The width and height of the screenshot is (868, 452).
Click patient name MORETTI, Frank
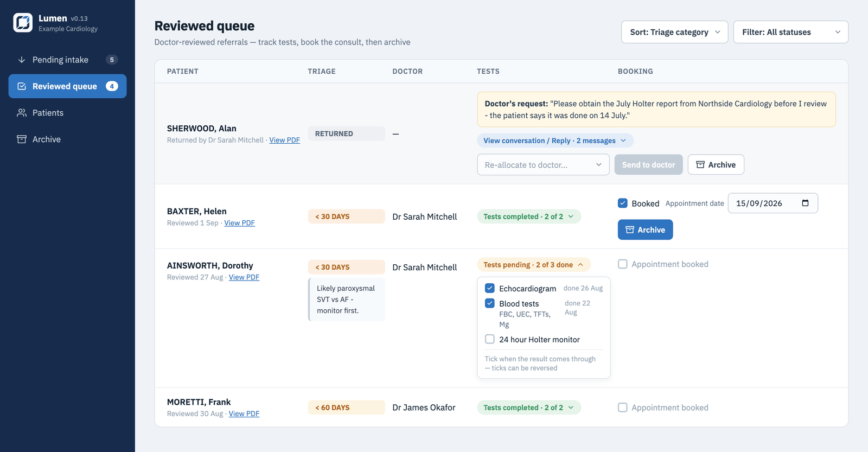tap(199, 402)
